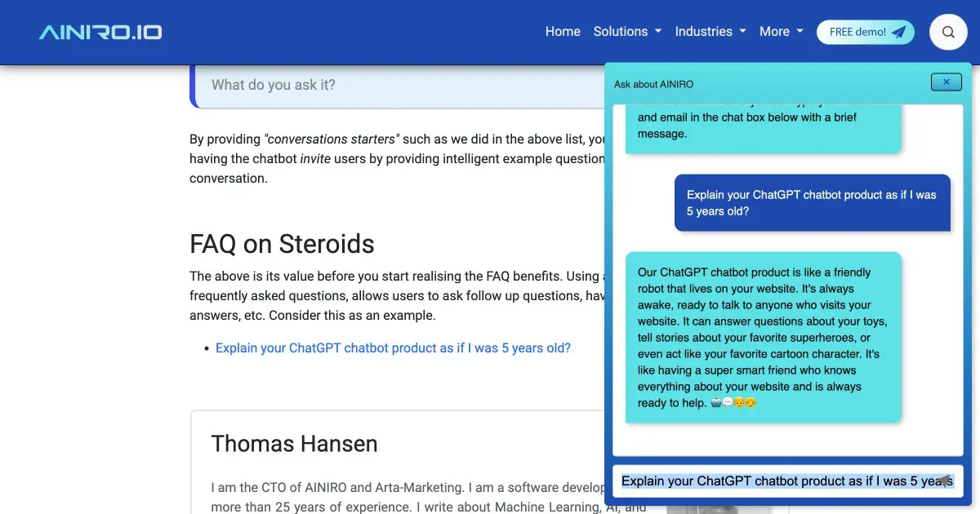
Task: Focus the chat message input field
Action: tap(788, 481)
